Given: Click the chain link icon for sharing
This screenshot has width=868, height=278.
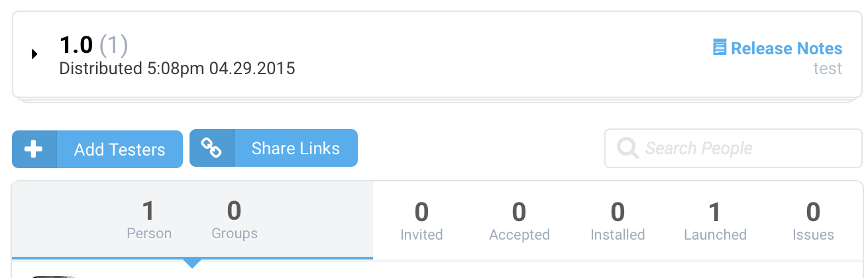Looking at the screenshot, I should [212, 148].
